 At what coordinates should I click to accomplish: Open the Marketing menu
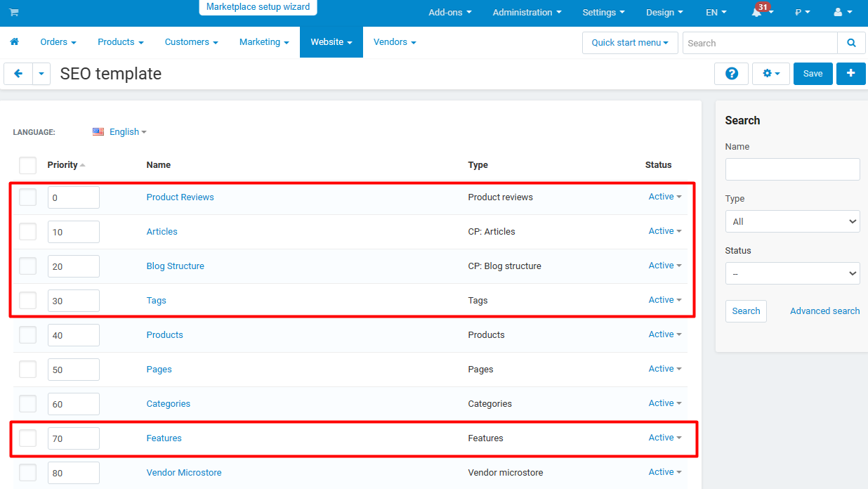pyautogui.click(x=264, y=42)
